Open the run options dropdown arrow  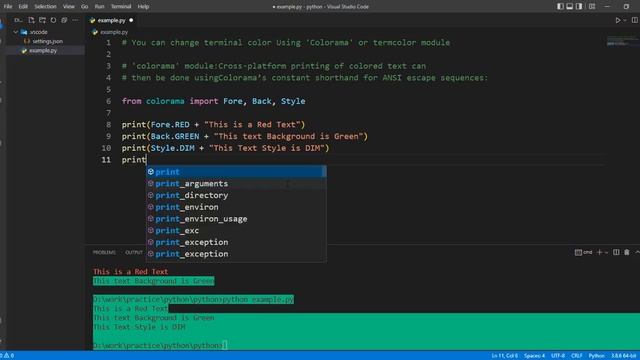(624, 20)
